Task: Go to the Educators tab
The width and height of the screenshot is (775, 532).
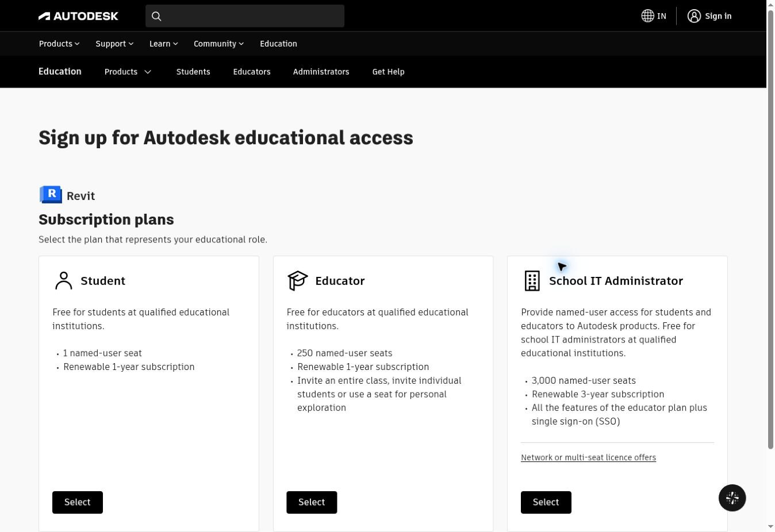Action: pos(252,72)
